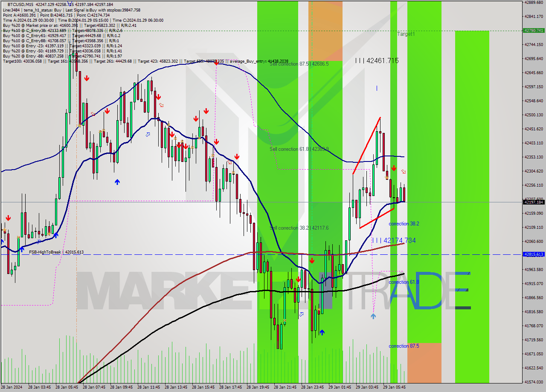Screen dimensions: 546x392
Task: Click the 42597.150 price axis label
Action: [534, 87]
